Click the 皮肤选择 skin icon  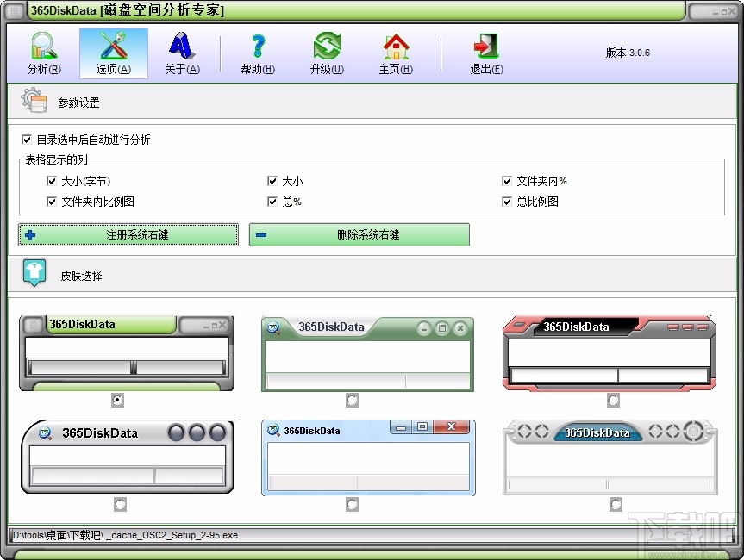pos(34,273)
